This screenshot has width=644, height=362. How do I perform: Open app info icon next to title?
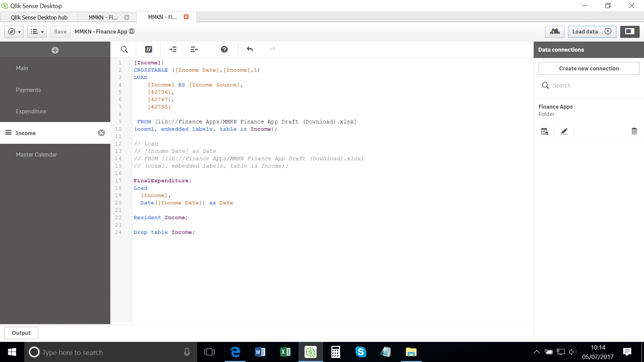[x=132, y=31]
